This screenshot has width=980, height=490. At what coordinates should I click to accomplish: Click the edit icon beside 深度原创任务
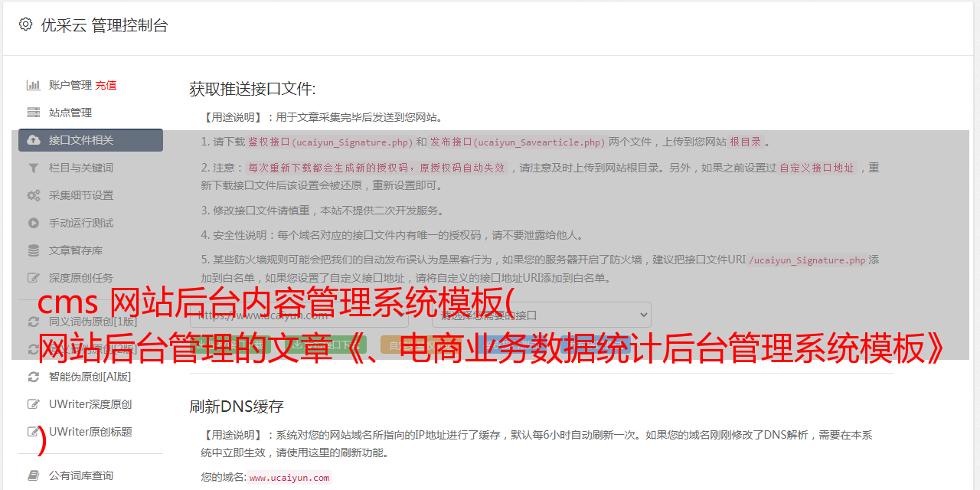[x=34, y=278]
